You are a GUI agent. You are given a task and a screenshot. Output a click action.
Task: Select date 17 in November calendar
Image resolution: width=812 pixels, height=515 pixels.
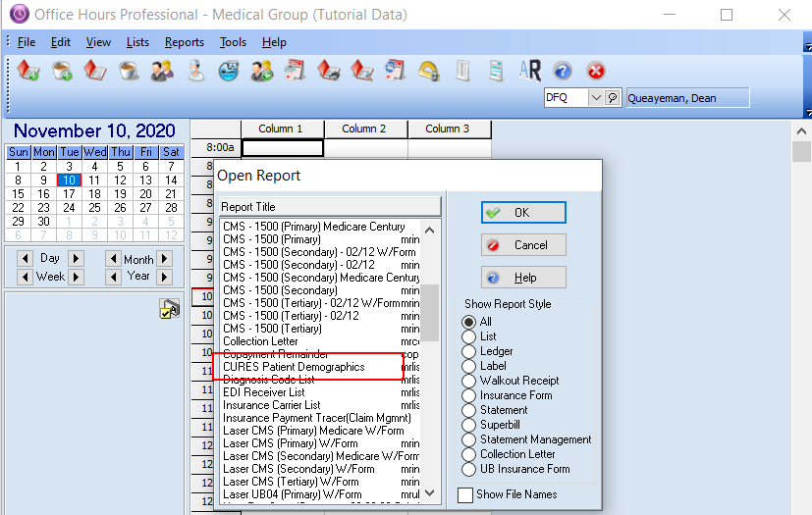(x=69, y=194)
